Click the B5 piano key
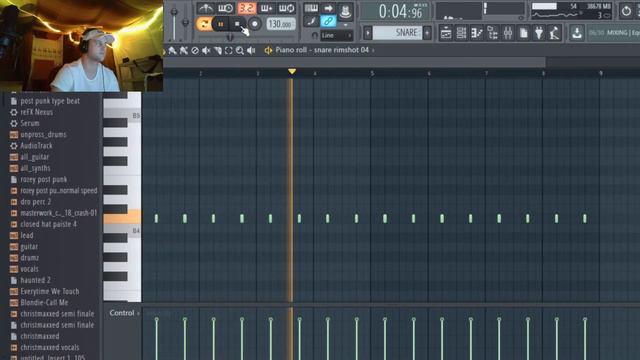This screenshot has width=640, height=360. (x=122, y=115)
